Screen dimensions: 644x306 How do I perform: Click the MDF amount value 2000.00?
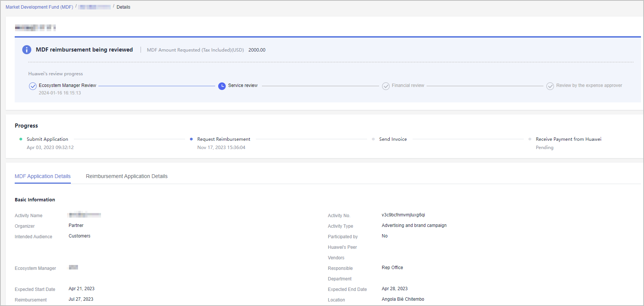(257, 50)
